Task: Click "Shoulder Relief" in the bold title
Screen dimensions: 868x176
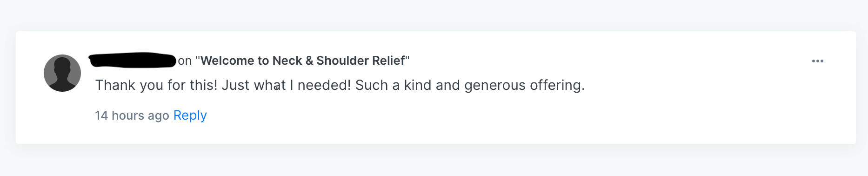Action: pos(361,61)
